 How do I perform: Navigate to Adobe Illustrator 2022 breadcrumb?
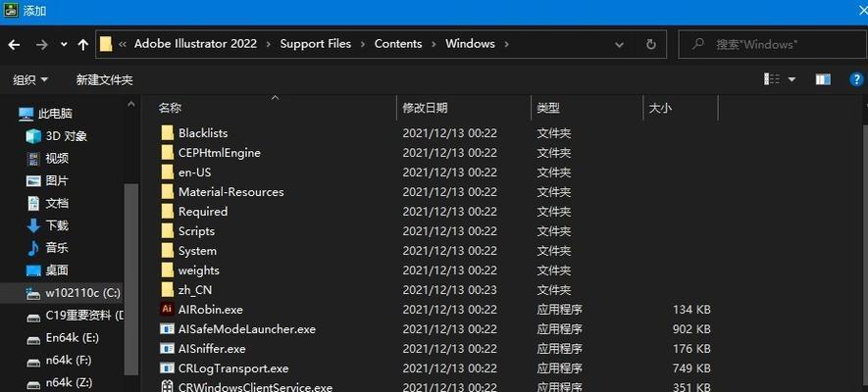click(x=195, y=44)
